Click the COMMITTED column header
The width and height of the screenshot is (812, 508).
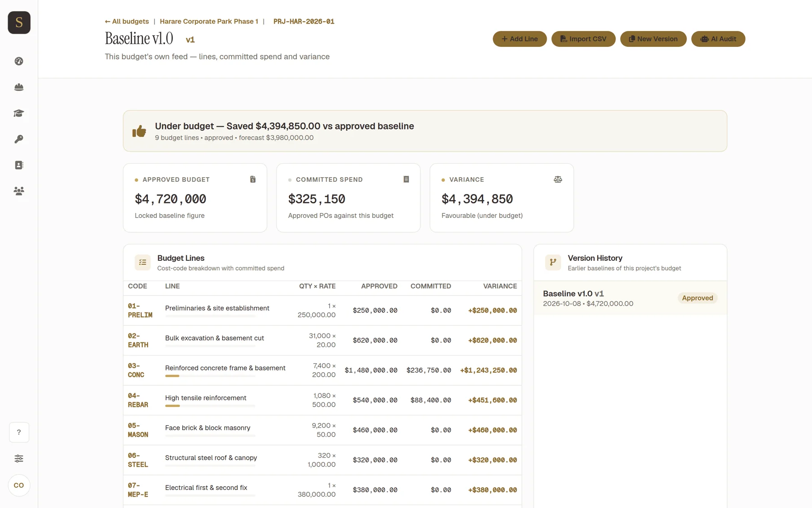coord(431,286)
